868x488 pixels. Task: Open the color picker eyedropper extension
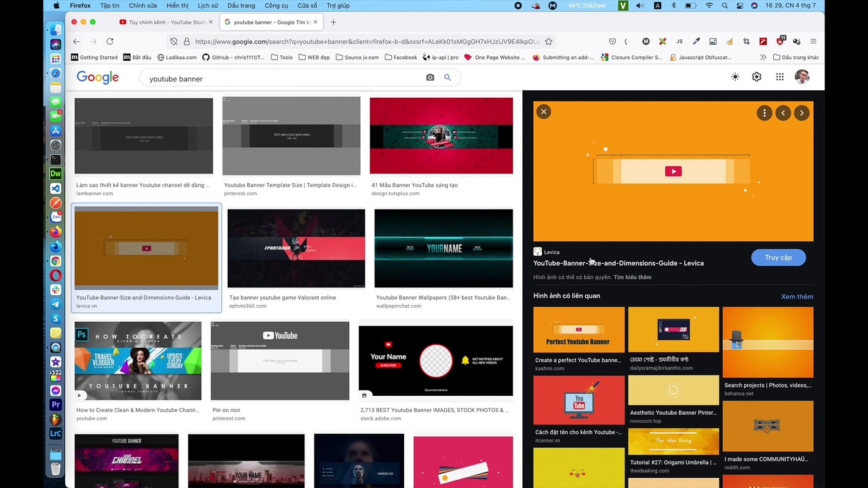coord(696,41)
